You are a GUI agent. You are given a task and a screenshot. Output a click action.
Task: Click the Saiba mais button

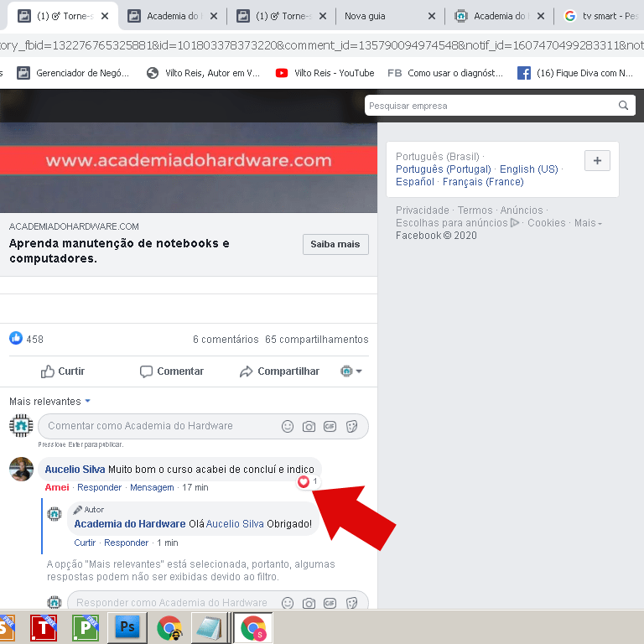(335, 244)
